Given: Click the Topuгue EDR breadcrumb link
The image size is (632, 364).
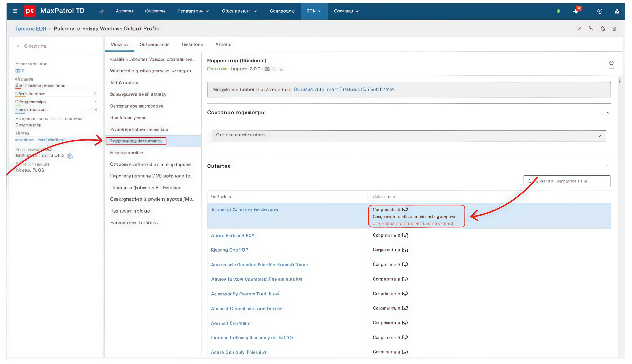Looking at the screenshot, I should click(x=30, y=29).
